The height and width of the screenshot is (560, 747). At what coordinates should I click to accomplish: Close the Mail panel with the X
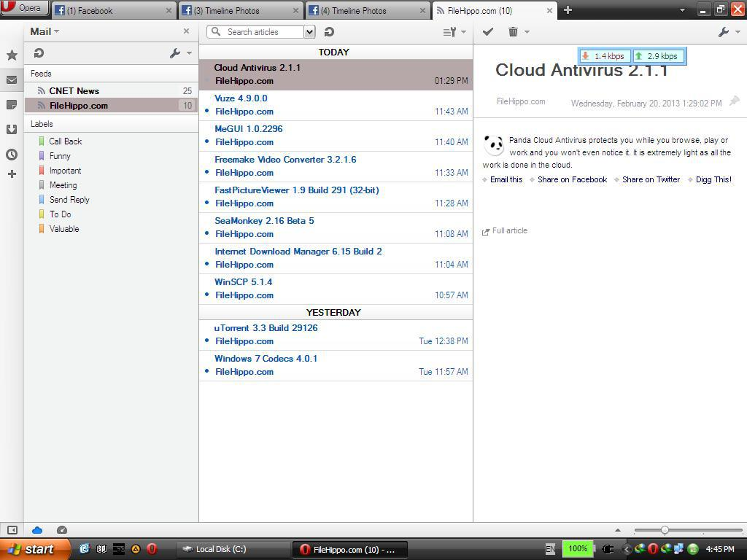click(x=186, y=31)
